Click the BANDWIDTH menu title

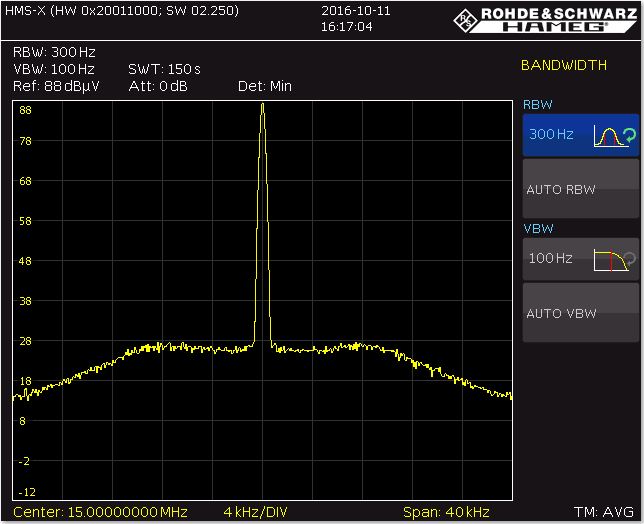click(564, 66)
